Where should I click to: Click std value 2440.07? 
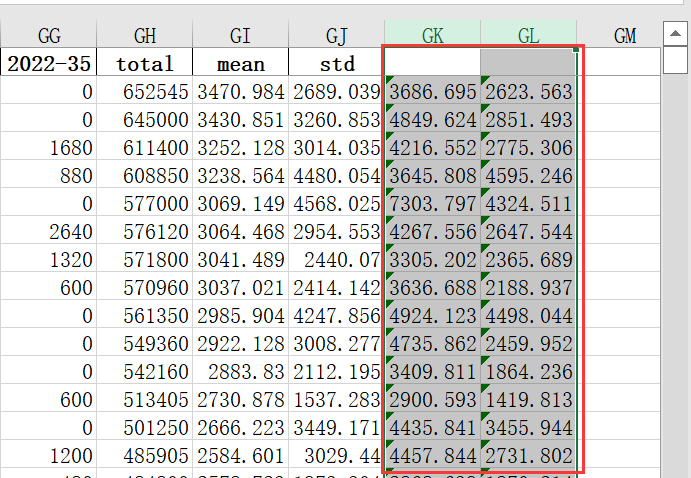point(337,258)
